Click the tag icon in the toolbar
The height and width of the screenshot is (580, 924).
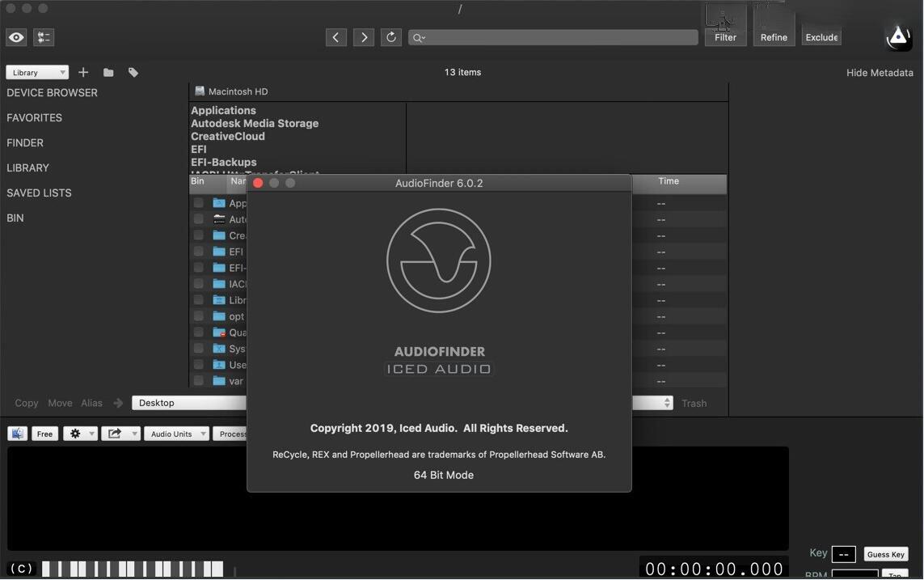(133, 73)
